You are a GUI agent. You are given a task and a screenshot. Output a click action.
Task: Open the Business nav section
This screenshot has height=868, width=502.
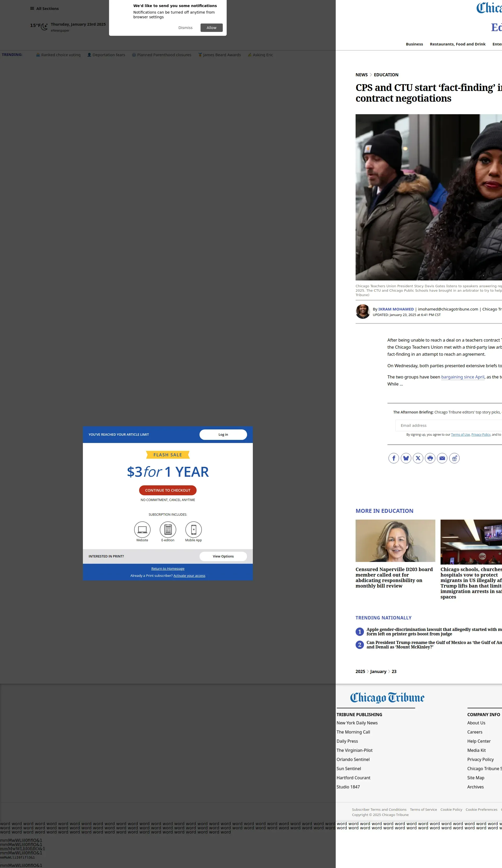pos(414,44)
